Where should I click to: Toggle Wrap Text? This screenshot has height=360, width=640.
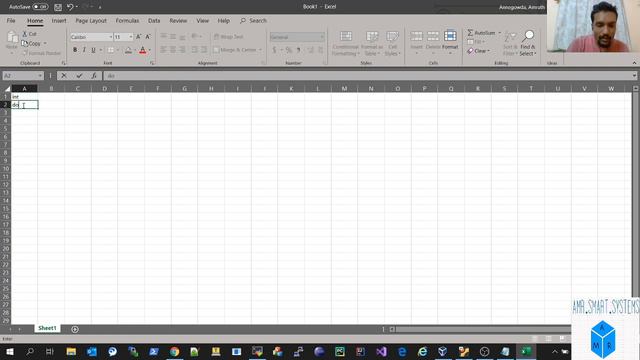click(x=229, y=37)
